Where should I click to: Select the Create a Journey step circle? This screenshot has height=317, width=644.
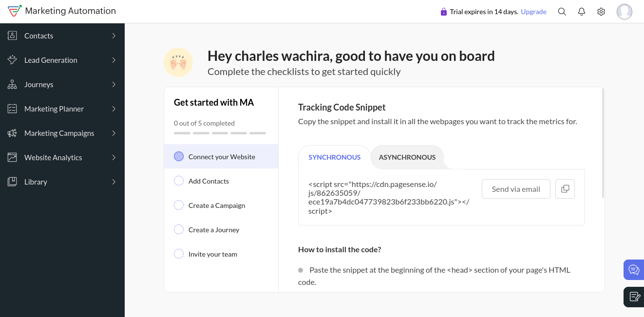(x=179, y=229)
